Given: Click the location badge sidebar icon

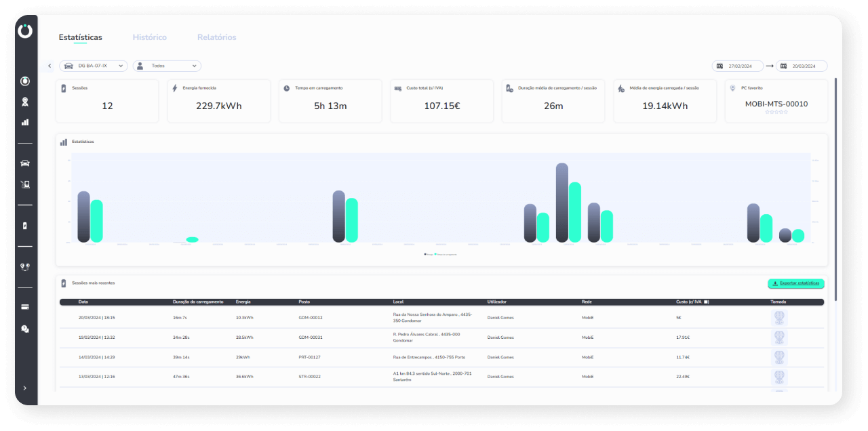Looking at the screenshot, I should pos(25,102).
